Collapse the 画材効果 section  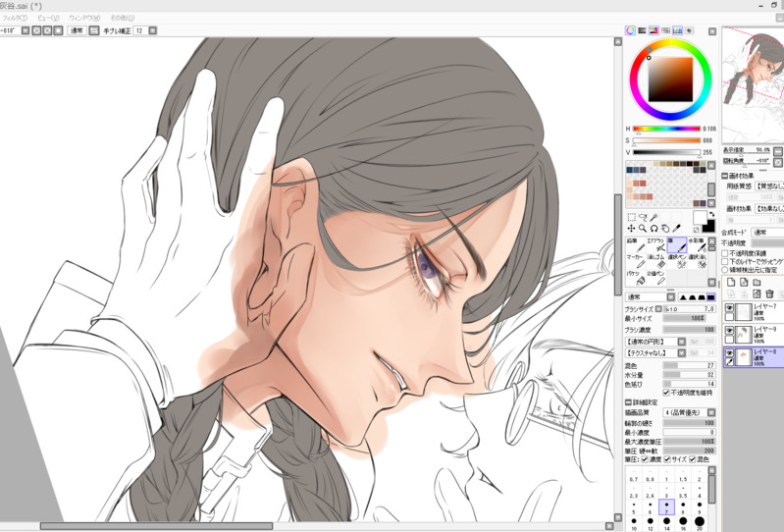pyautogui.click(x=724, y=176)
